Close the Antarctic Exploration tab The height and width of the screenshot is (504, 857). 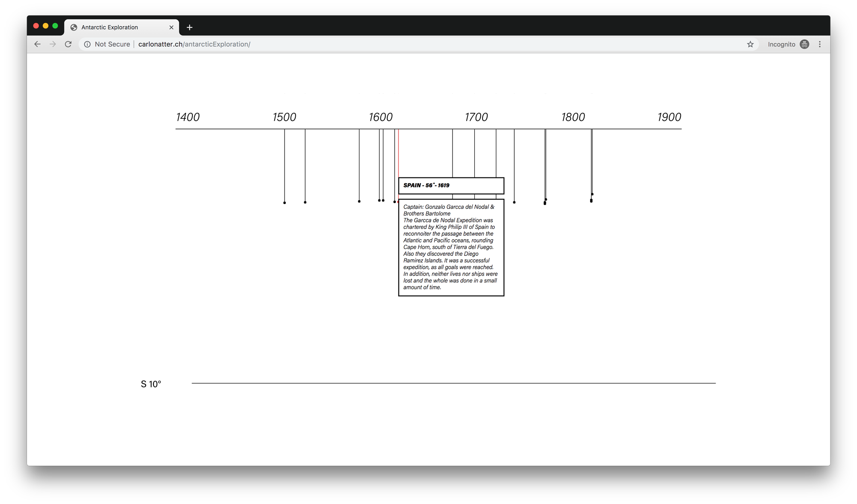coord(171,27)
